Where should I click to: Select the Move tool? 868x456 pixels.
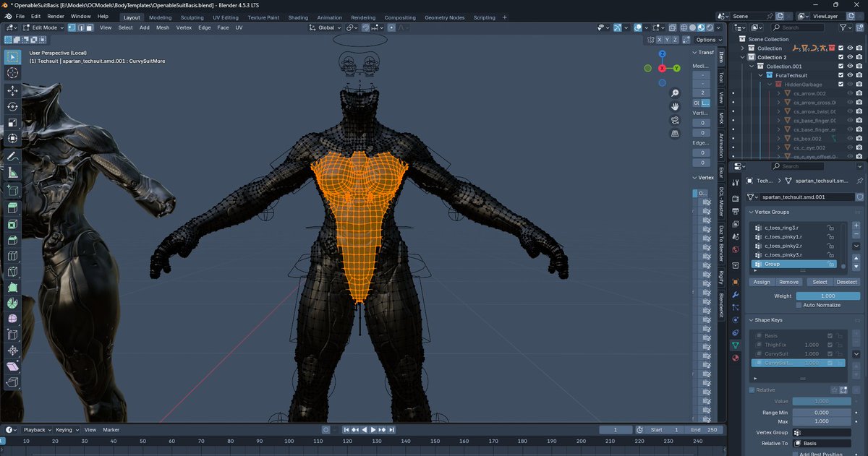(x=12, y=91)
